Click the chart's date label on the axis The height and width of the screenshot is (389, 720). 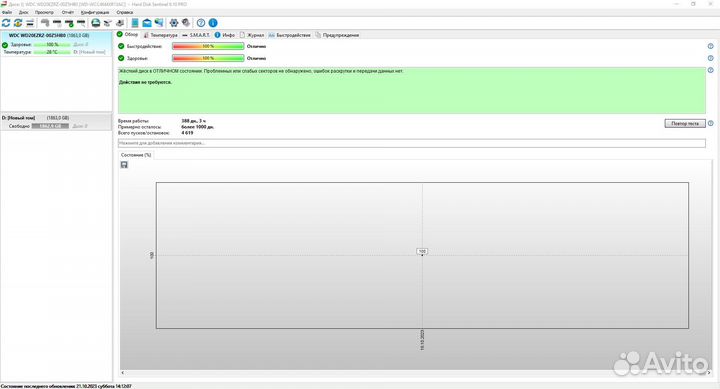coord(422,340)
